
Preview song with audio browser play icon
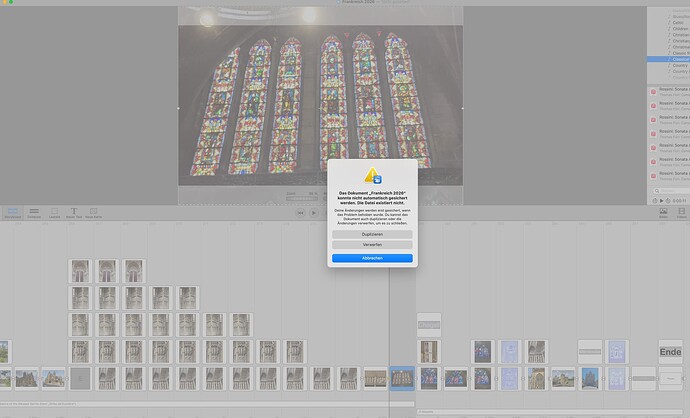tap(661, 201)
